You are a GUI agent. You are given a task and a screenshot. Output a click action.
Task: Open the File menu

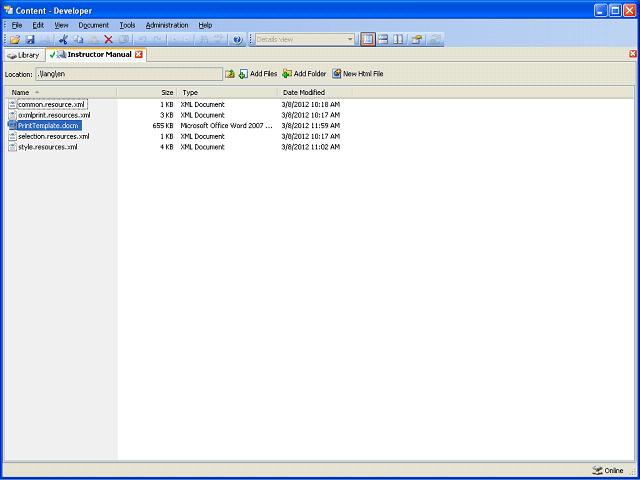[x=17, y=25]
